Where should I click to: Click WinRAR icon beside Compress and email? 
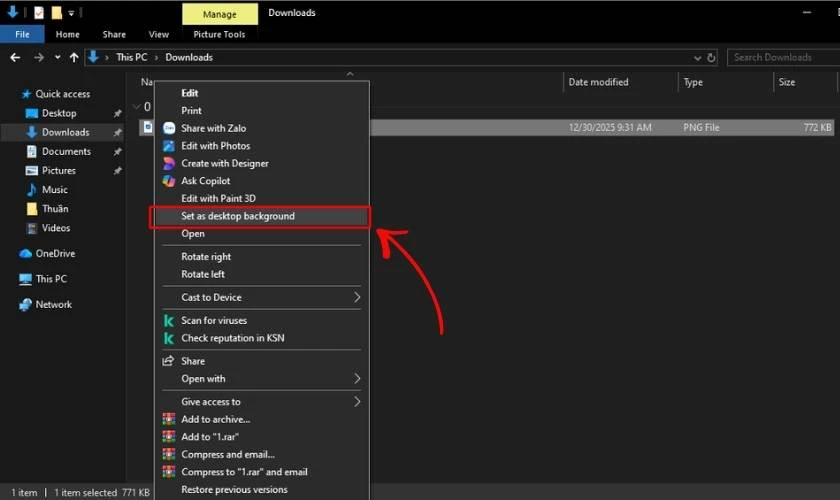pyautogui.click(x=169, y=454)
